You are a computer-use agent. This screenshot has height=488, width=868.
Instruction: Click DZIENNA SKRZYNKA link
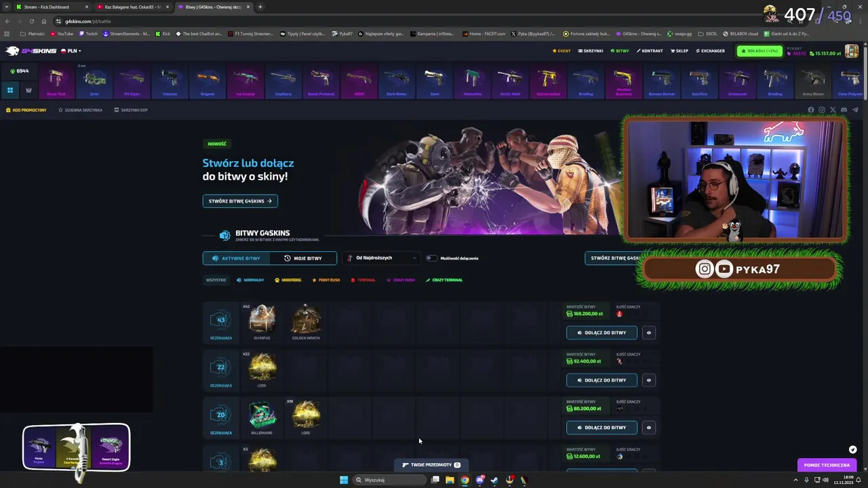click(x=80, y=110)
